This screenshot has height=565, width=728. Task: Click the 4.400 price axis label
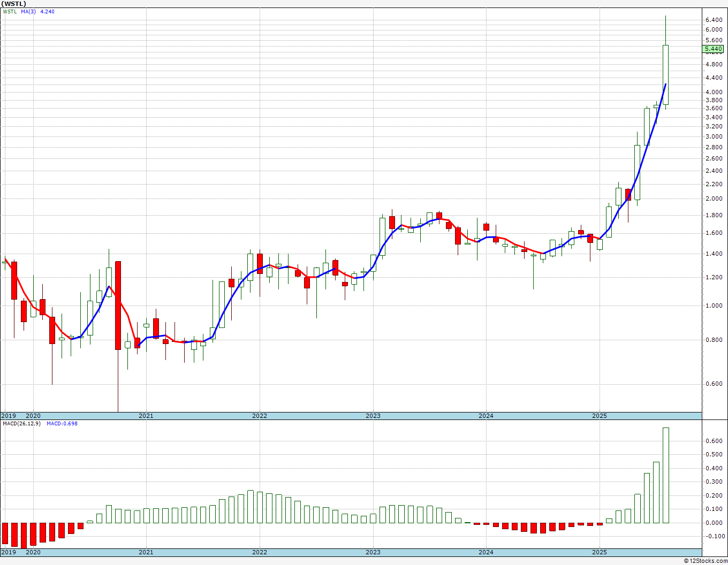click(714, 78)
